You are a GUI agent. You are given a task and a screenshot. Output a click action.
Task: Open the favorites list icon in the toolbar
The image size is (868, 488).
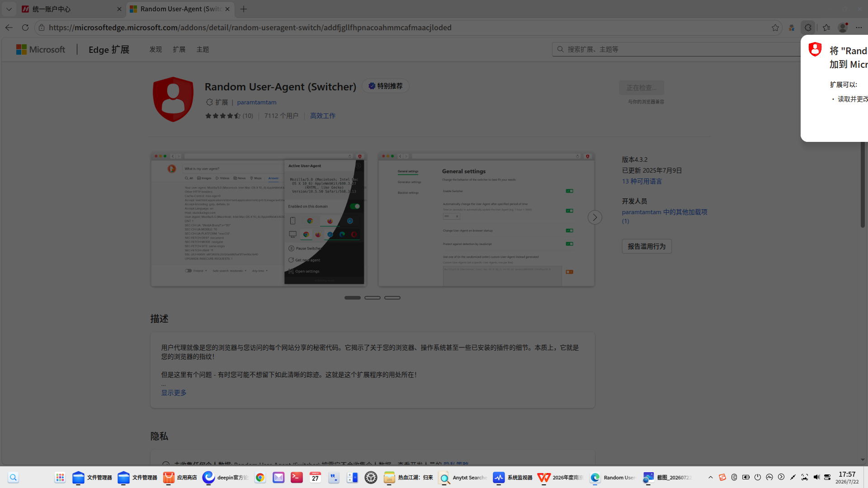click(826, 28)
